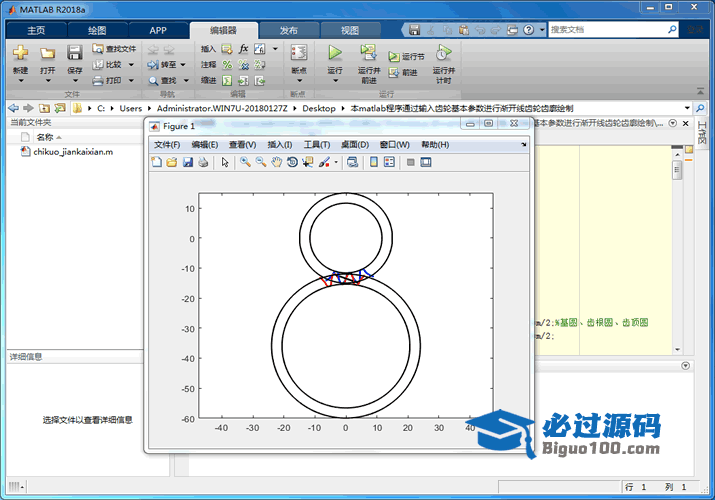Click the Open (打开) folder icon
This screenshot has width=715, height=500.
pyautogui.click(x=47, y=53)
